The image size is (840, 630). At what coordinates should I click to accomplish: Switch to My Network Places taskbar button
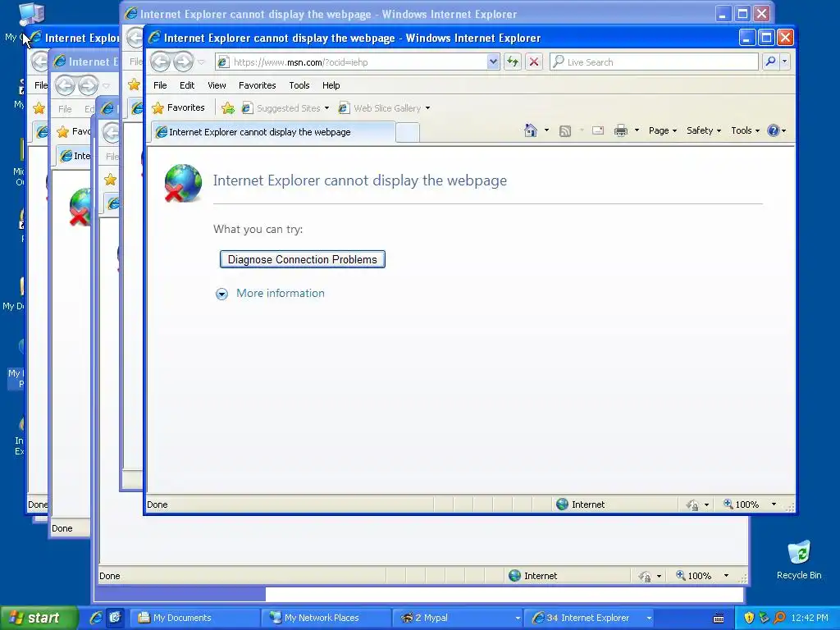point(326,618)
